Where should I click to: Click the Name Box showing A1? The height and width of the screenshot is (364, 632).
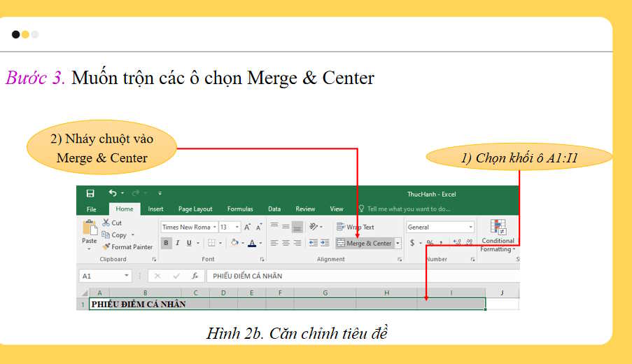(x=105, y=276)
